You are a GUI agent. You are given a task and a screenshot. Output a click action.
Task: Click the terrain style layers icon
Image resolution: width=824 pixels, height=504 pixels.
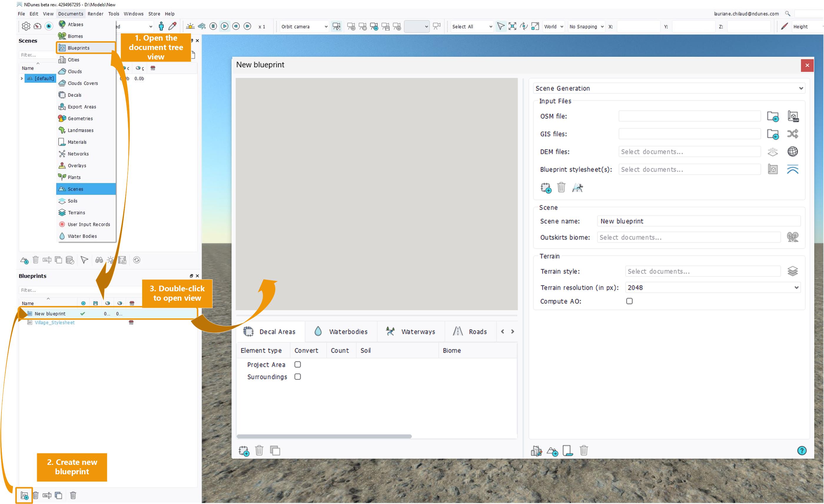[792, 271]
